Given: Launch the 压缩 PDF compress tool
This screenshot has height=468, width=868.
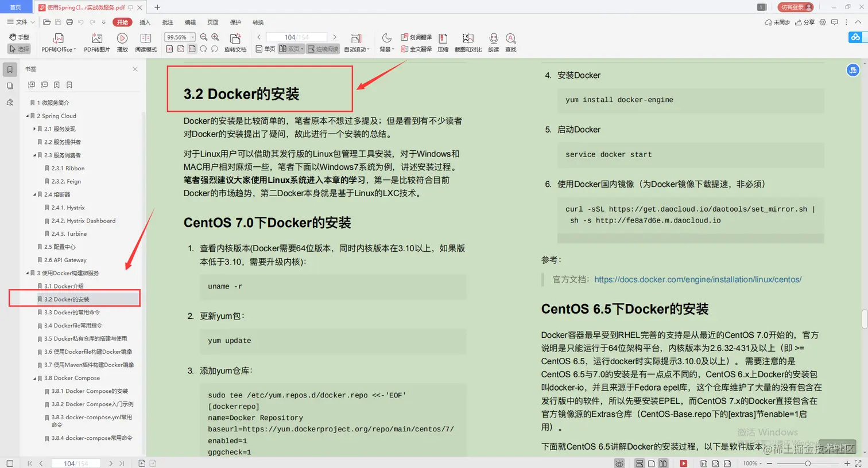Looking at the screenshot, I should click(443, 41).
